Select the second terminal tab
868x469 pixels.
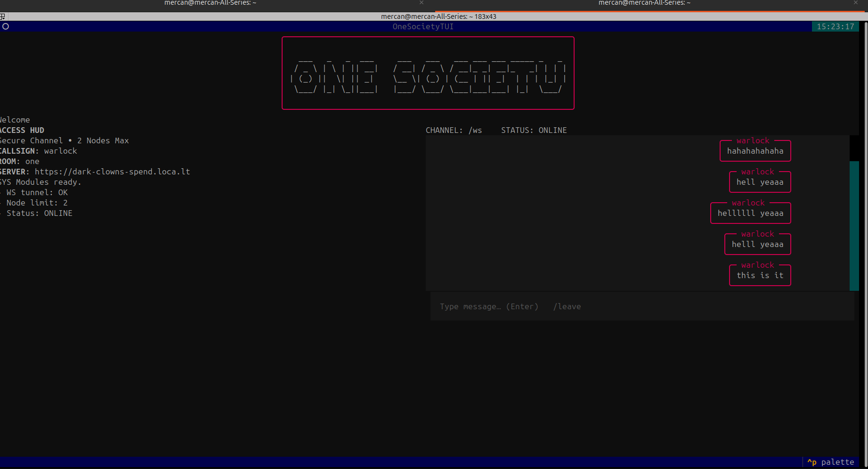tap(644, 3)
